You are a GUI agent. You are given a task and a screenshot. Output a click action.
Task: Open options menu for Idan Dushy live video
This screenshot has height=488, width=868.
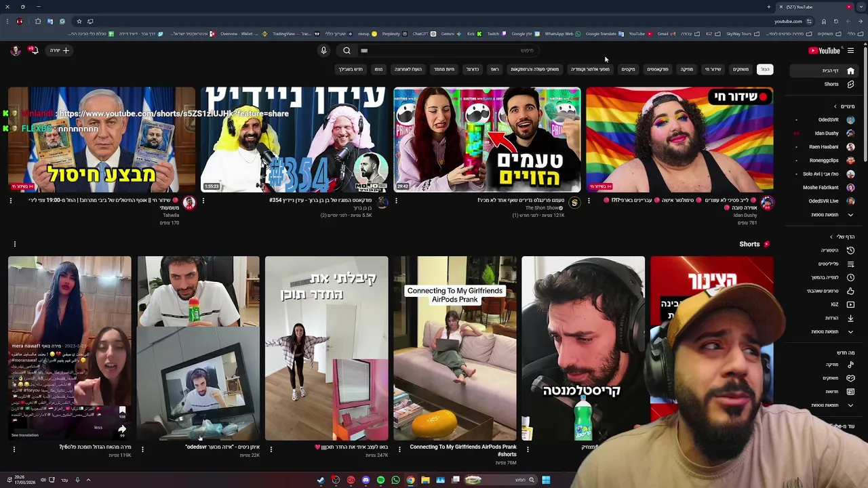tap(589, 201)
